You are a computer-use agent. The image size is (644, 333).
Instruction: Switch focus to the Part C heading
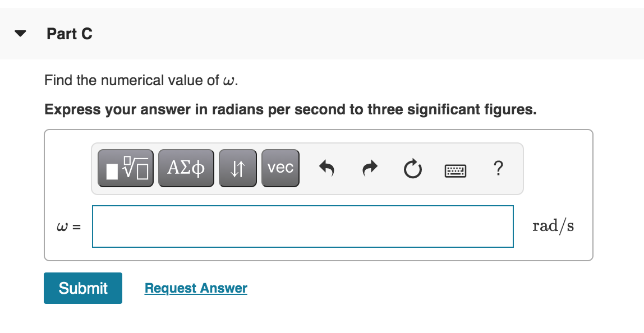70,34
